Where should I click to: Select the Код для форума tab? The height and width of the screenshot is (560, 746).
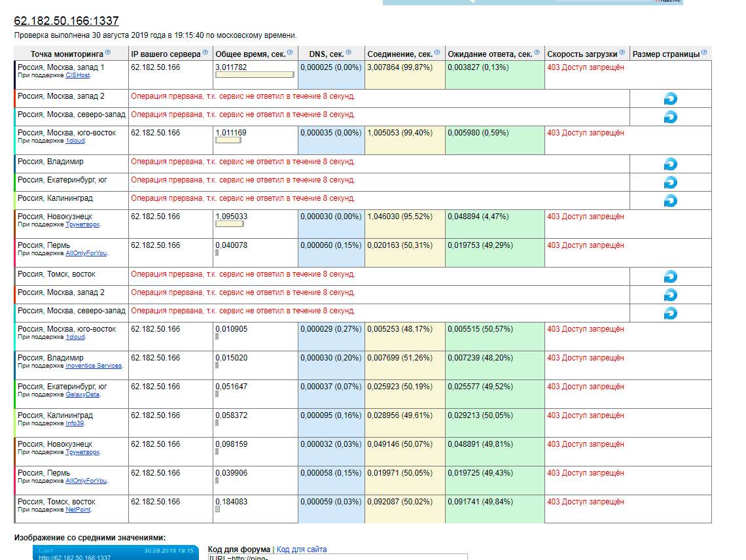click(239, 550)
